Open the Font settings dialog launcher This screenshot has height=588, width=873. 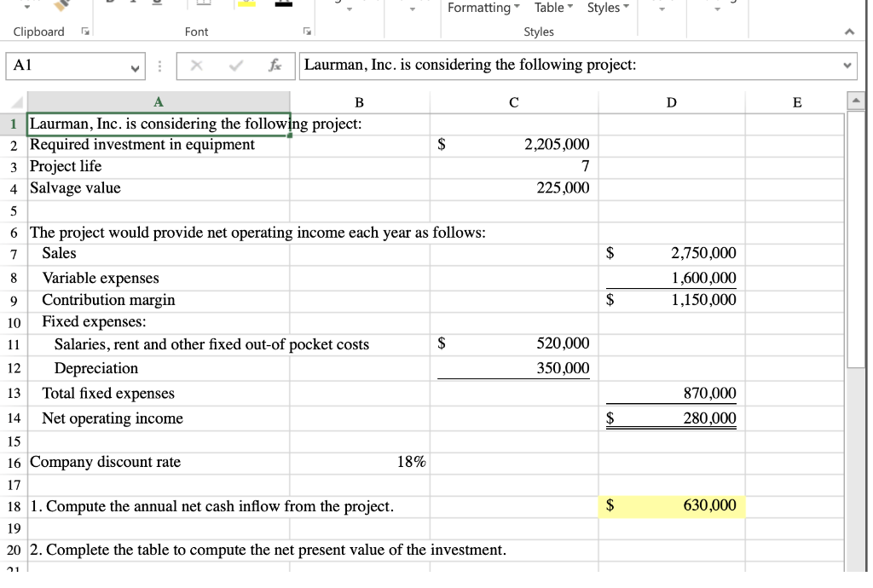[x=307, y=32]
